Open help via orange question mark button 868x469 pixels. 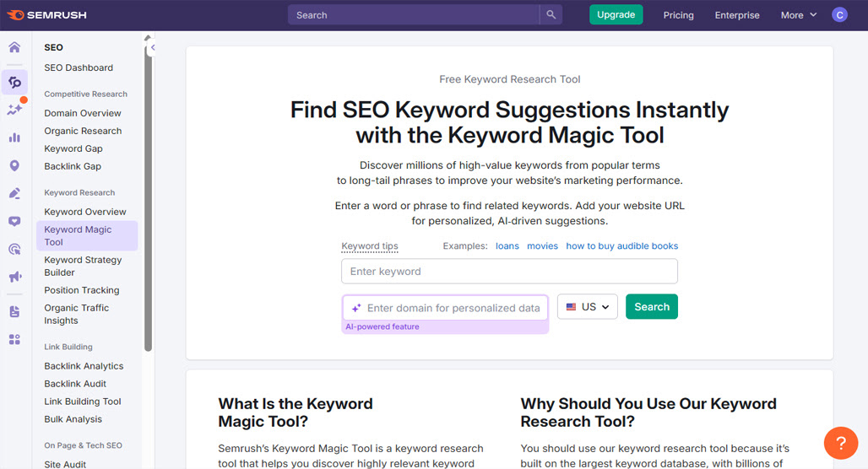tap(840, 443)
